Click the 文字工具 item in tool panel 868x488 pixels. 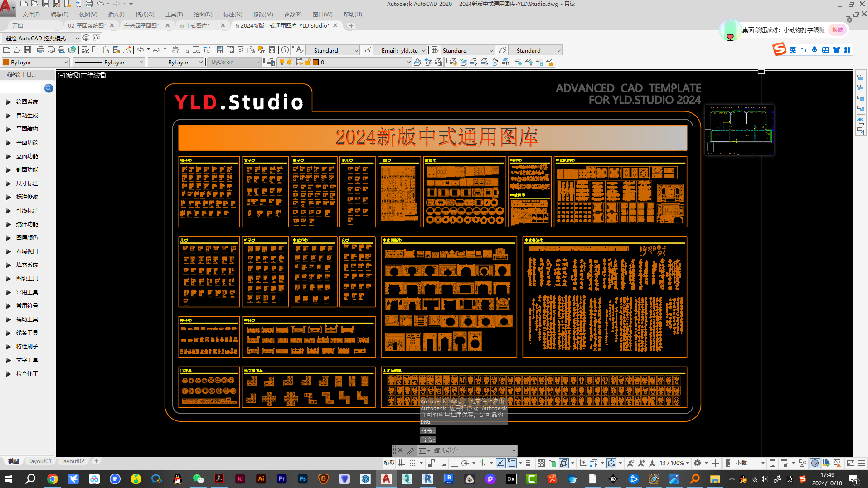[27, 360]
